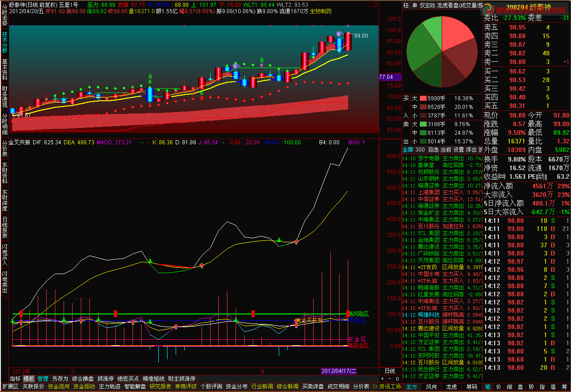Image resolution: width=571 pixels, height=392 pixels.
Task: Open 龙虎看盘 dropdown selector
Action: [x=459, y=5]
